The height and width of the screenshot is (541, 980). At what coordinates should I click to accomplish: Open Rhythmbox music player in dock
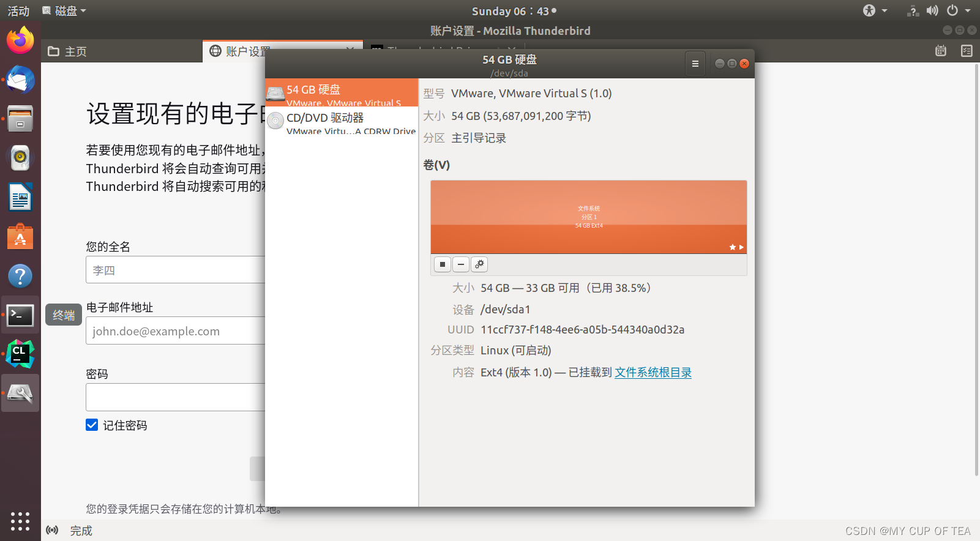20,158
